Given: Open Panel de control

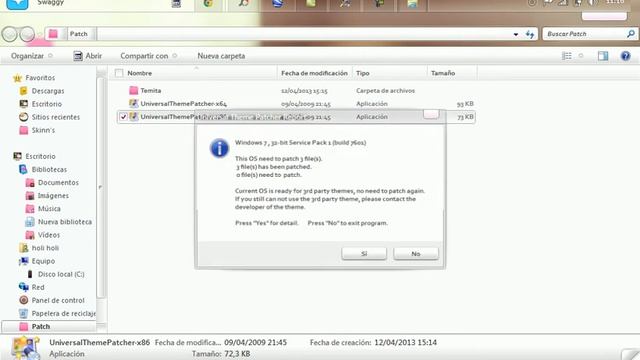Looking at the screenshot, I should (58, 300).
